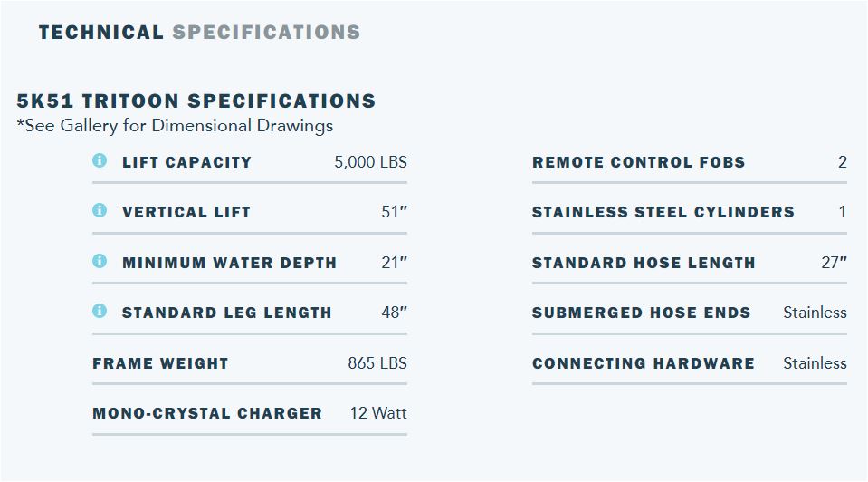Image resolution: width=868 pixels, height=482 pixels.
Task: Select the Stainless Steel Cylinders label
Action: 663,213
